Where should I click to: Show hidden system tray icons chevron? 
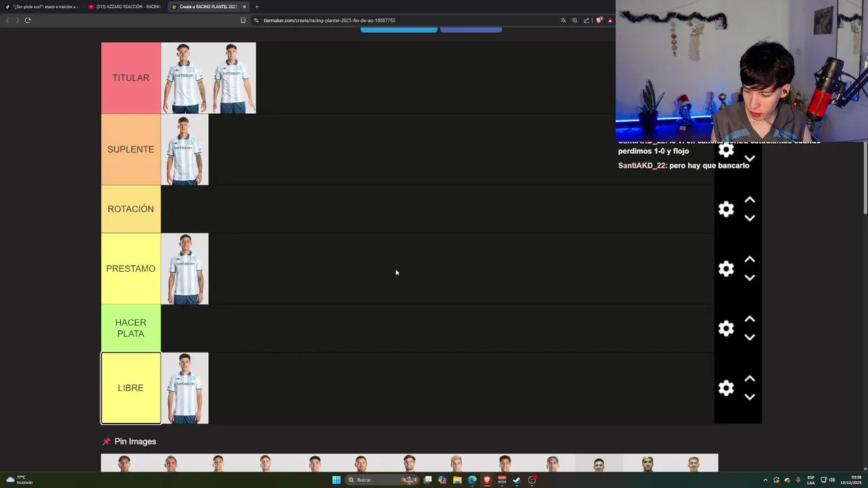(x=766, y=480)
